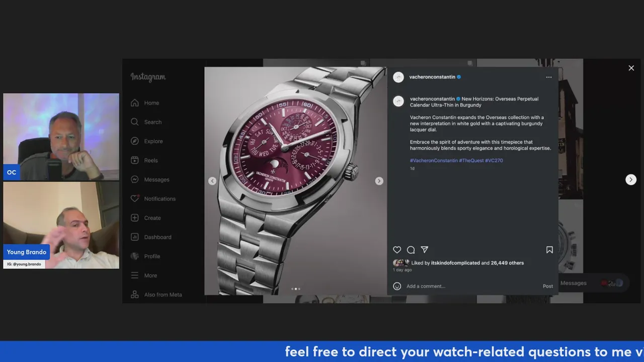
Task: Open the #TheQuest hashtag
Action: 471,160
